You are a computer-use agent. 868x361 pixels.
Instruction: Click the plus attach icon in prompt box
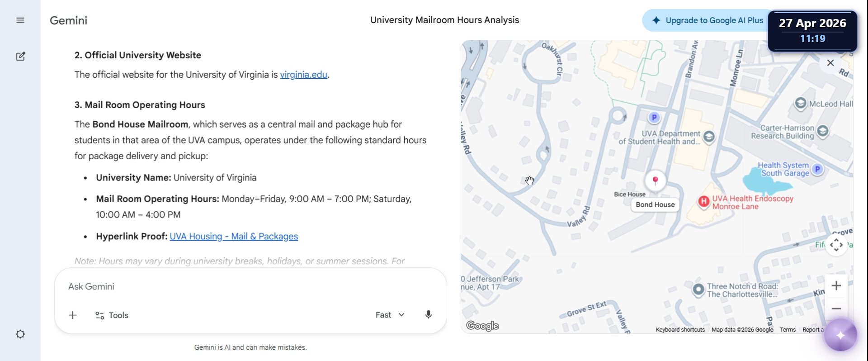pyautogui.click(x=73, y=315)
